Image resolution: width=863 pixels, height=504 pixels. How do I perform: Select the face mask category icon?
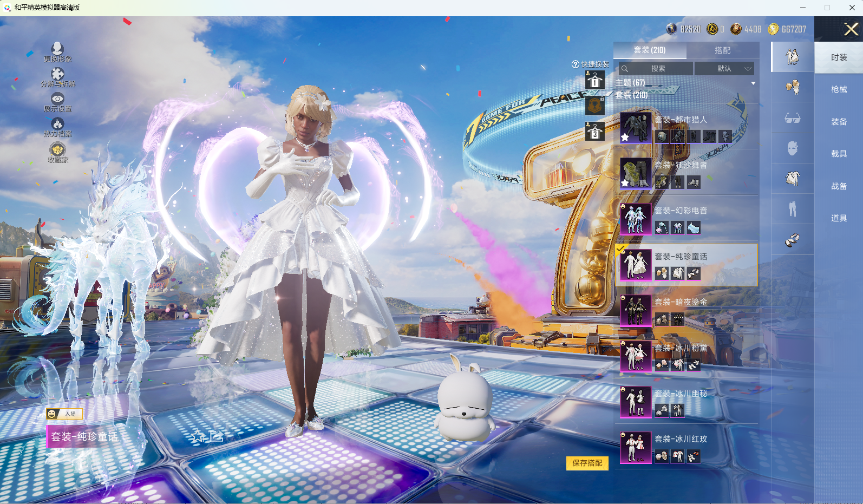point(793,148)
